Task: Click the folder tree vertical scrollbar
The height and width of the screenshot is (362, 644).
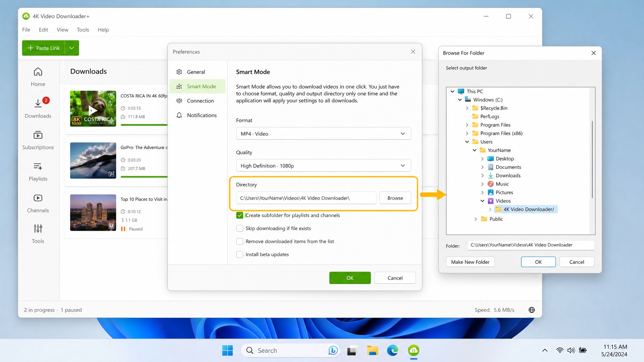Action: (x=592, y=160)
